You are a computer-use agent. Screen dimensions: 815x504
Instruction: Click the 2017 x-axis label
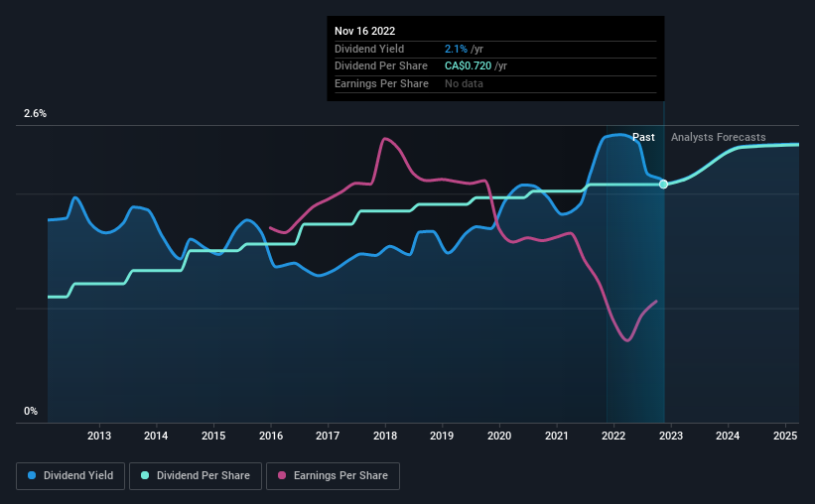[328, 436]
